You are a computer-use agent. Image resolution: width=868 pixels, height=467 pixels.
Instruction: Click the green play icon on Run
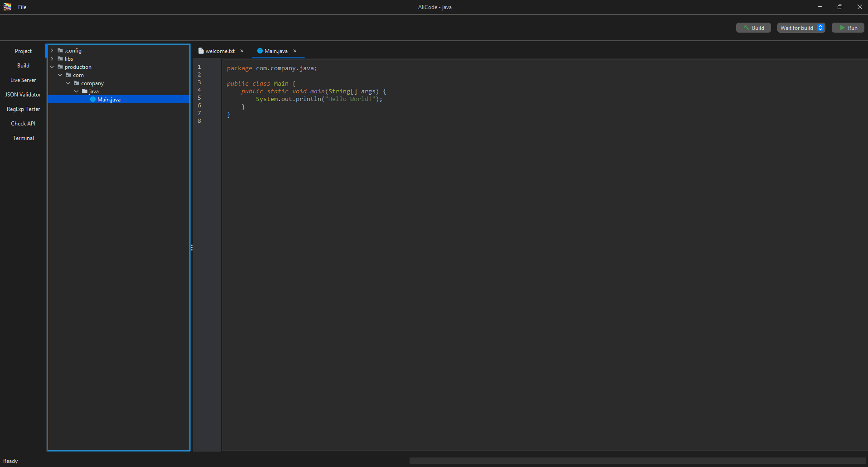click(842, 28)
